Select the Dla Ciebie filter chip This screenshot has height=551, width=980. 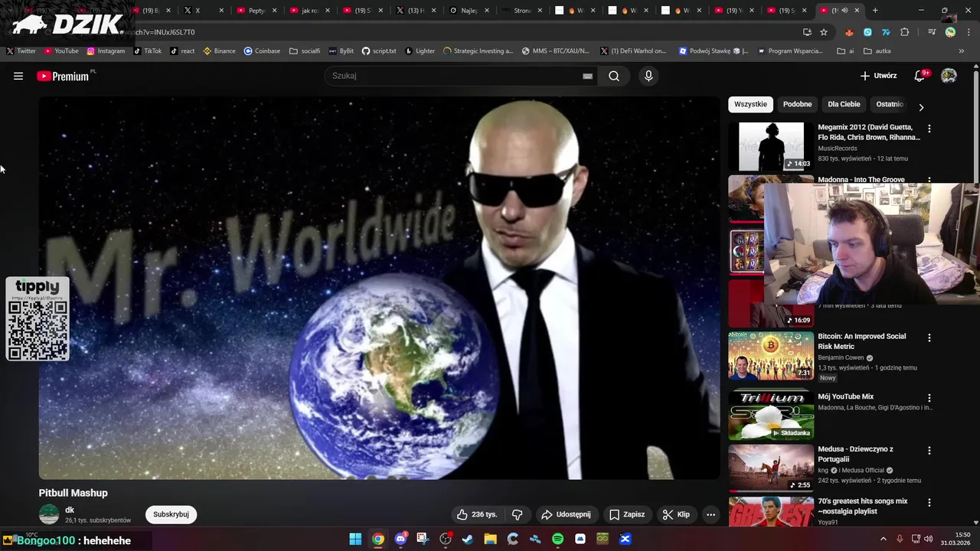tap(844, 104)
